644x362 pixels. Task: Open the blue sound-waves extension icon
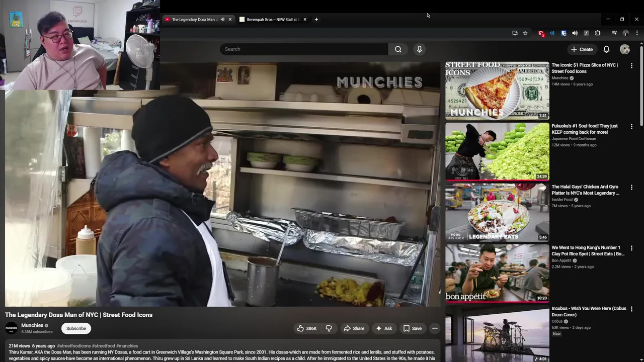(x=552, y=33)
